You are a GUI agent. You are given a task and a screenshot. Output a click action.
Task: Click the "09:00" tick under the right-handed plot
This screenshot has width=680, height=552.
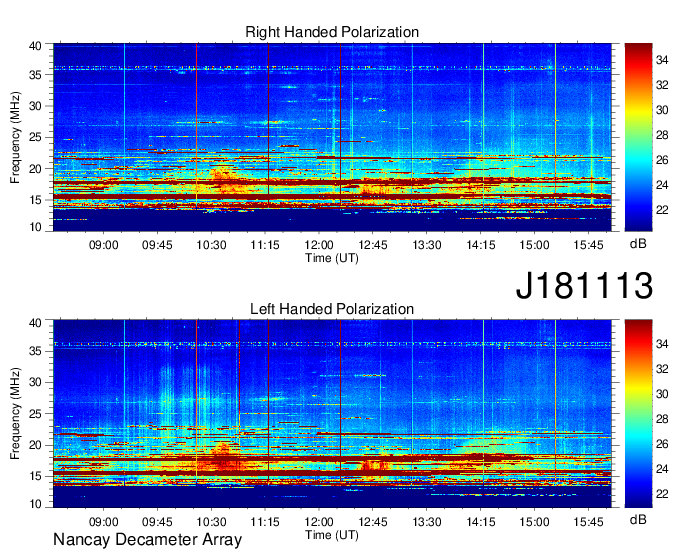coord(104,245)
